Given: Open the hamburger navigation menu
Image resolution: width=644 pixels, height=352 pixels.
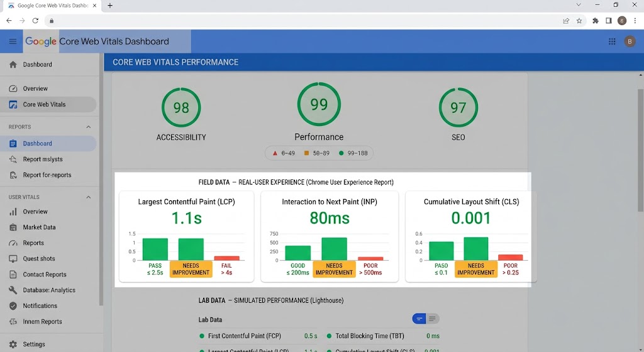Looking at the screenshot, I should 13,41.
